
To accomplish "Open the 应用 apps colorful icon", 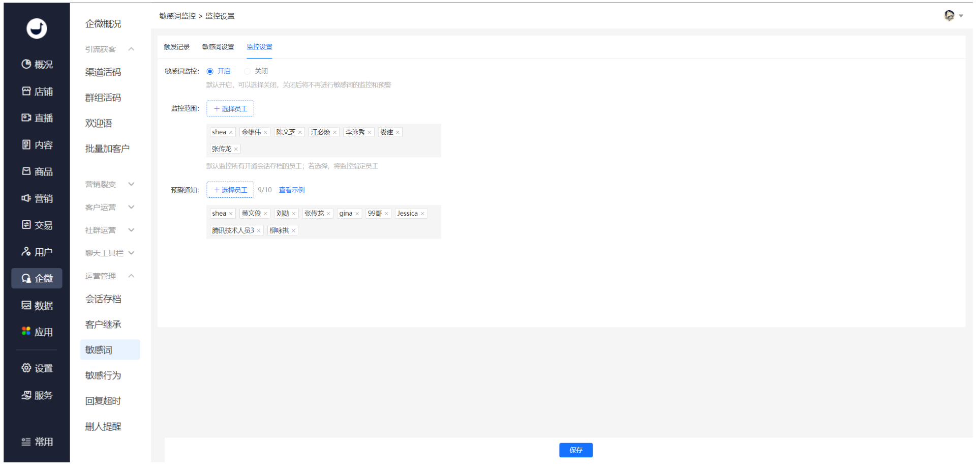I will point(26,332).
